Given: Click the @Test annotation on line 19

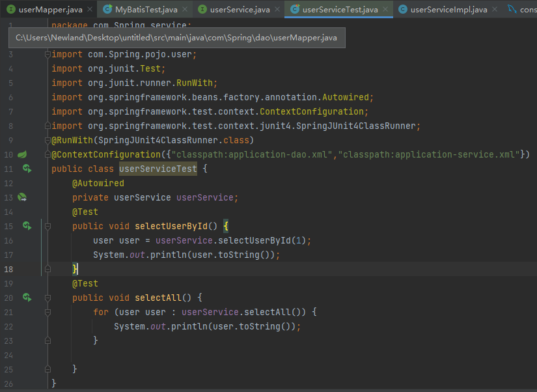Looking at the screenshot, I should pos(85,283).
